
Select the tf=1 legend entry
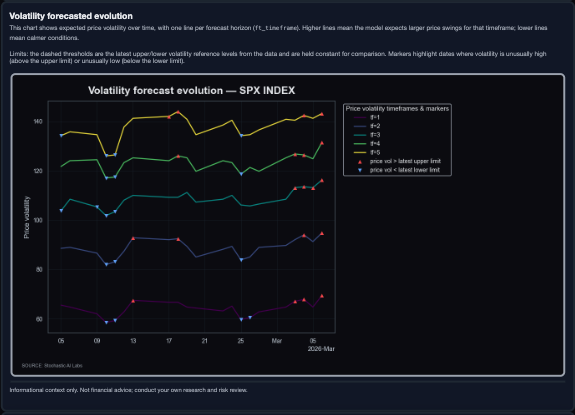point(367,117)
